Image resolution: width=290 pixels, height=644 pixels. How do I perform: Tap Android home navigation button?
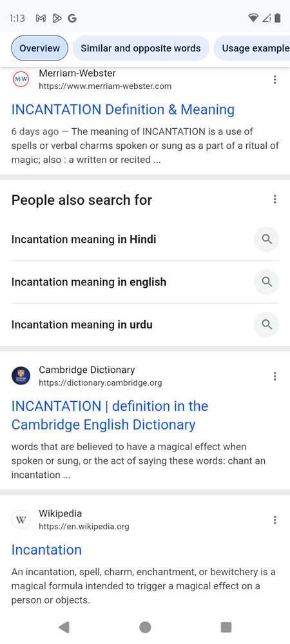pyautogui.click(x=145, y=627)
